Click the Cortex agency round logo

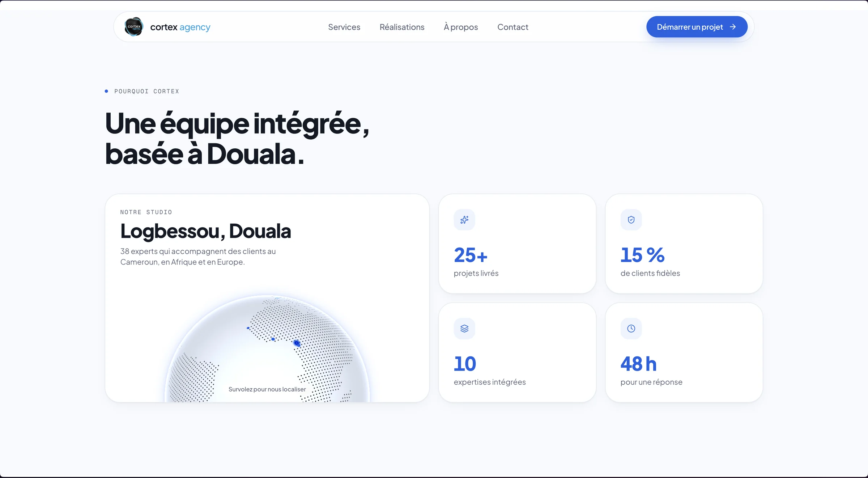click(134, 27)
